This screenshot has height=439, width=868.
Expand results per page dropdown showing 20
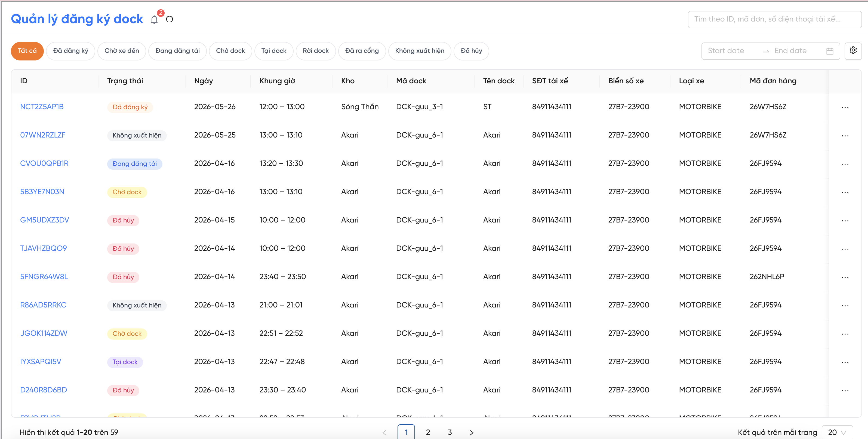(837, 432)
